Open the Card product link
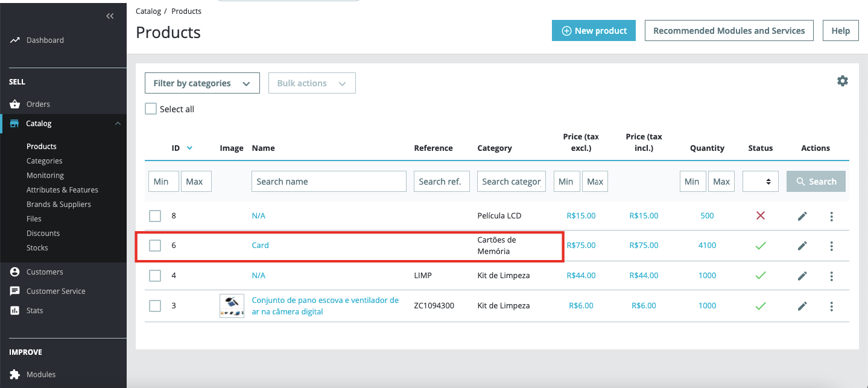The width and height of the screenshot is (868, 388). (x=260, y=246)
